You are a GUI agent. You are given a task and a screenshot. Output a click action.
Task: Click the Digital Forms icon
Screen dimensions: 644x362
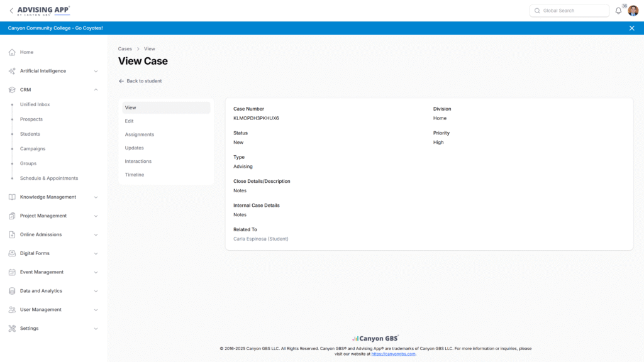(x=12, y=253)
